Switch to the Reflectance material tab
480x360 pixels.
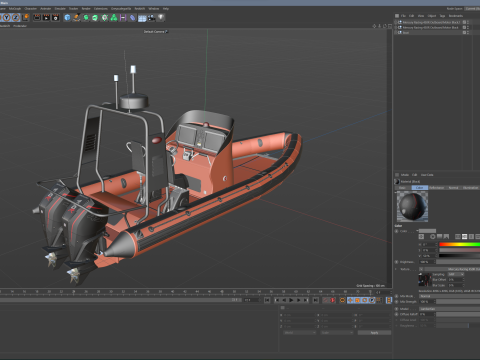pos(437,188)
